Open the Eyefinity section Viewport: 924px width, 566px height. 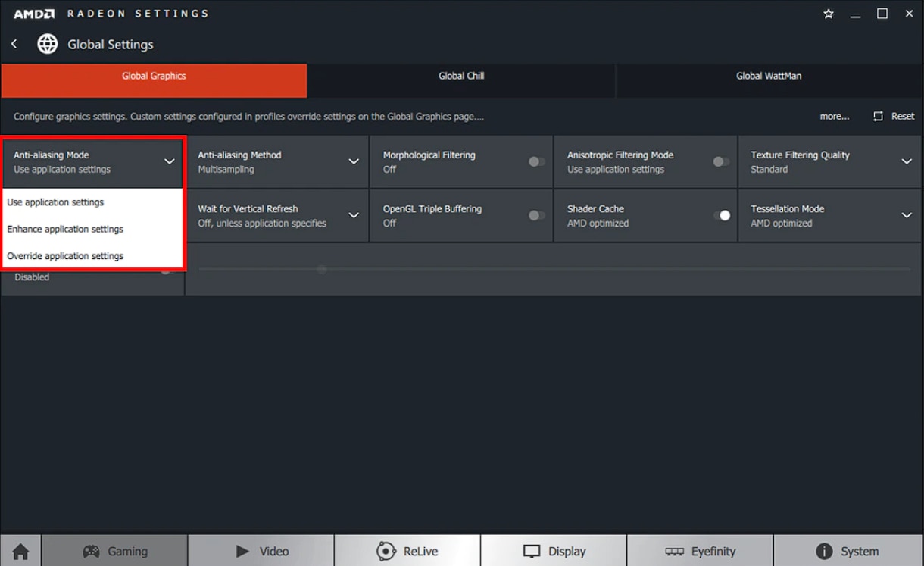pyautogui.click(x=700, y=551)
